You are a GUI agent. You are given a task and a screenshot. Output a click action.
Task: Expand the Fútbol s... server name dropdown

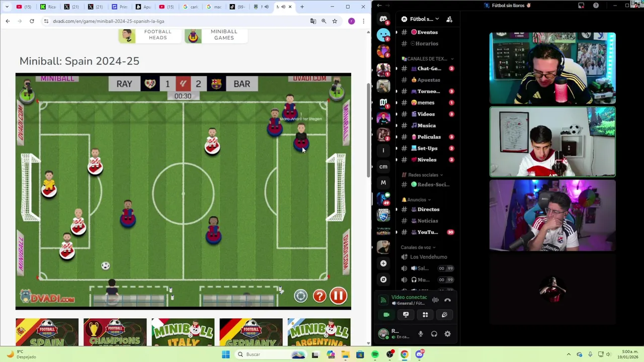tap(437, 19)
